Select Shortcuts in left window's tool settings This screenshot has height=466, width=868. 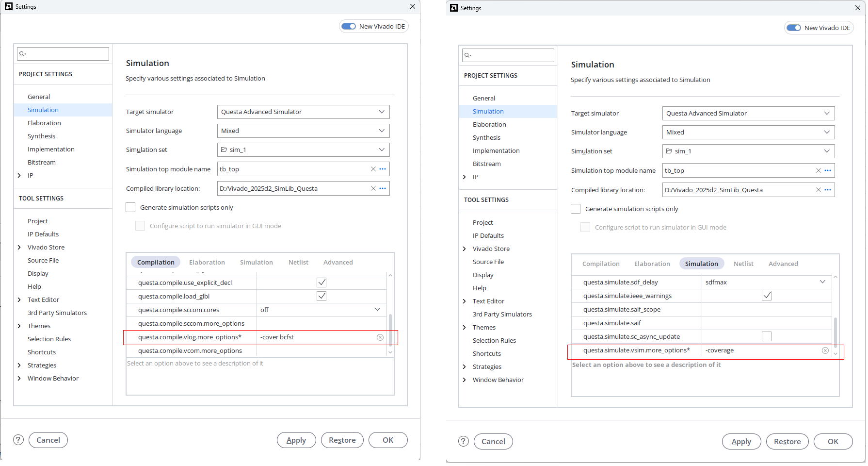point(42,352)
